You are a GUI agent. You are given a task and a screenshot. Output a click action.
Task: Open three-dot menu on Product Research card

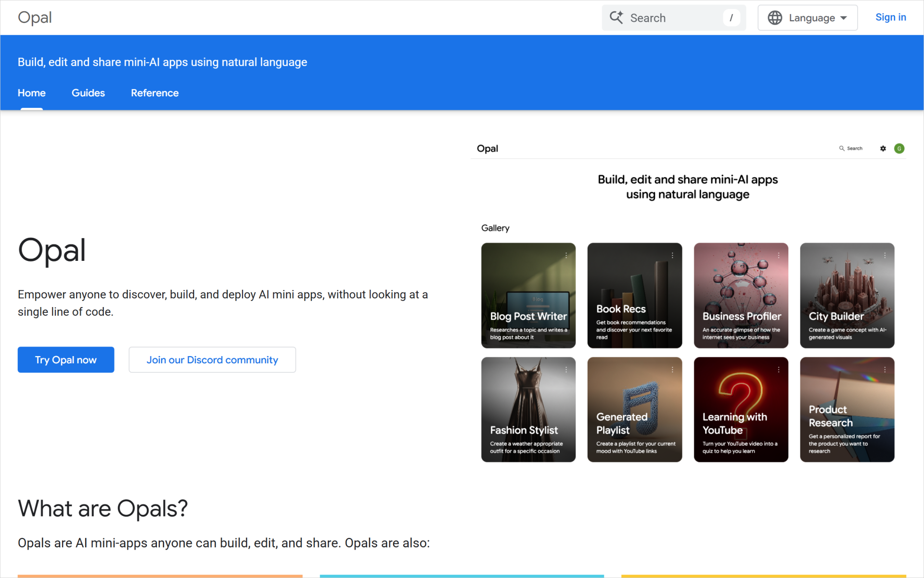[885, 370]
